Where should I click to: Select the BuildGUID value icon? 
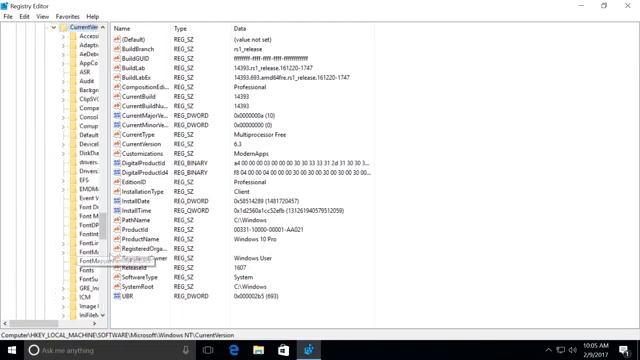(x=117, y=58)
